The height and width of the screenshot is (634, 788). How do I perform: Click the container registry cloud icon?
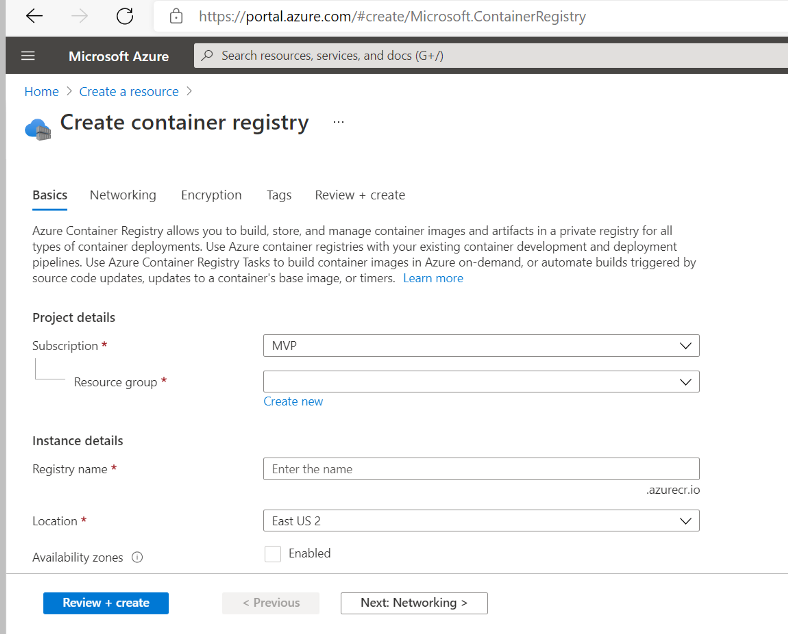coord(37,127)
